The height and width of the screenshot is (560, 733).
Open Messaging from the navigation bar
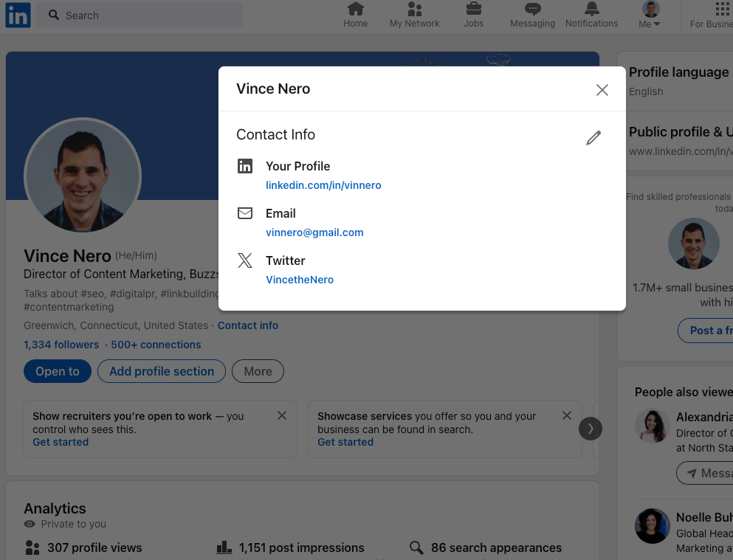(531, 10)
